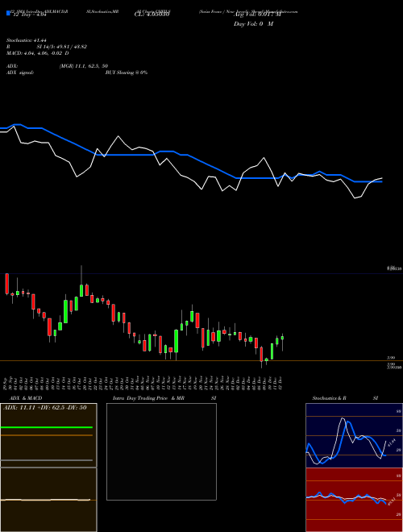The height and width of the screenshot is (532, 403).
Task: Open the blue-background Stochastics chart panel
Action: pos(354,435)
